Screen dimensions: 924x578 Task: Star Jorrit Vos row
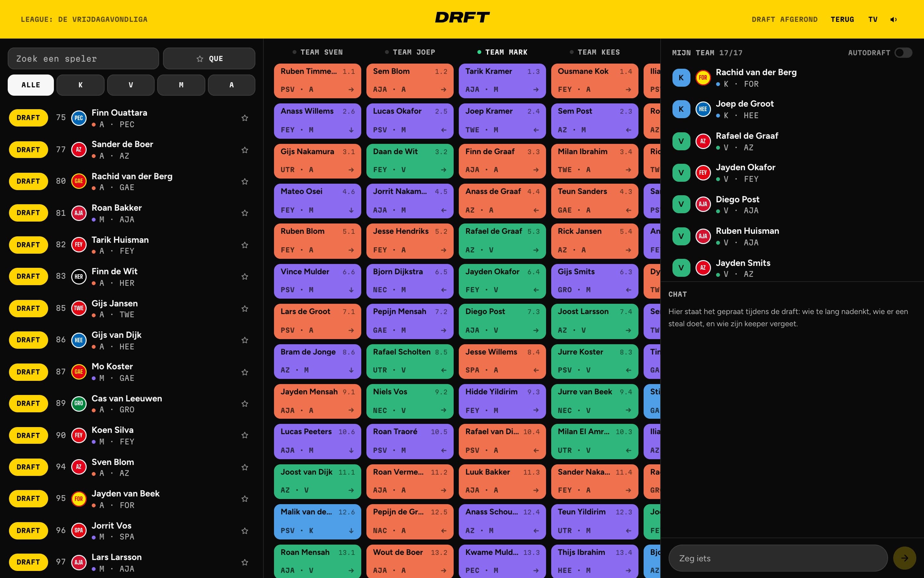tap(245, 530)
